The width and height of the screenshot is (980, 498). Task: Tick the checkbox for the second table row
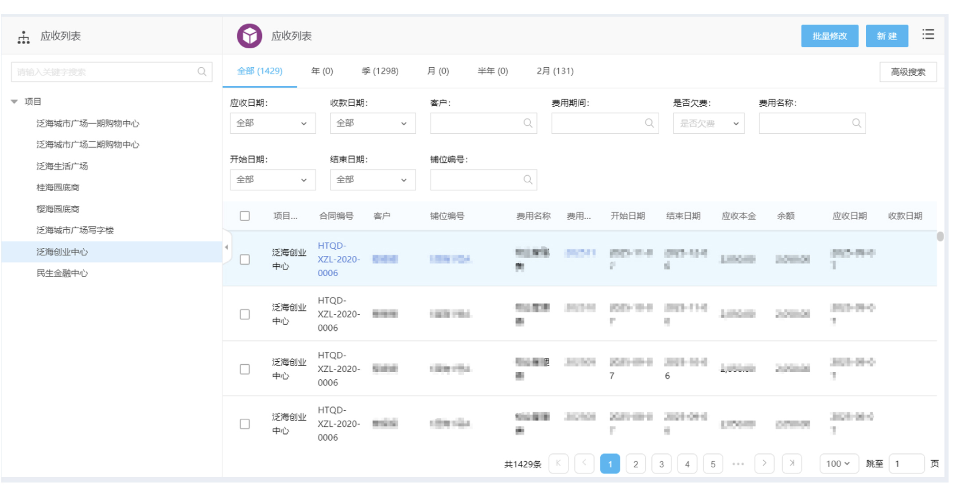(x=245, y=314)
